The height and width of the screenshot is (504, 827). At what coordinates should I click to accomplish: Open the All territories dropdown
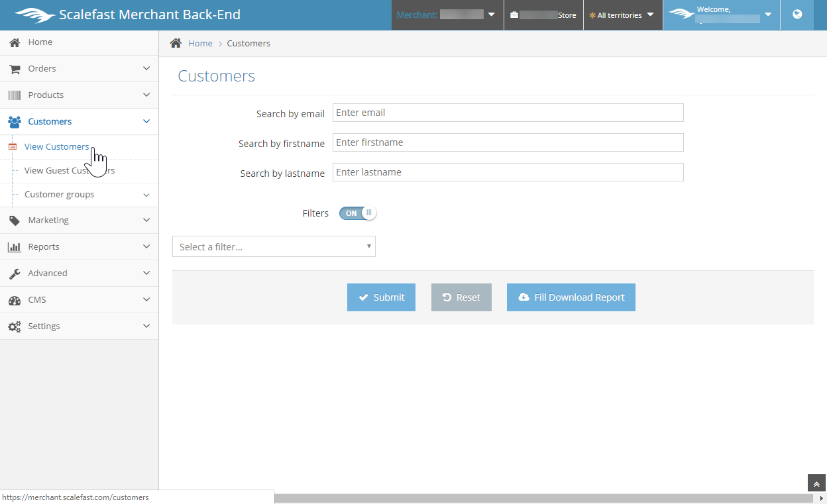622,15
